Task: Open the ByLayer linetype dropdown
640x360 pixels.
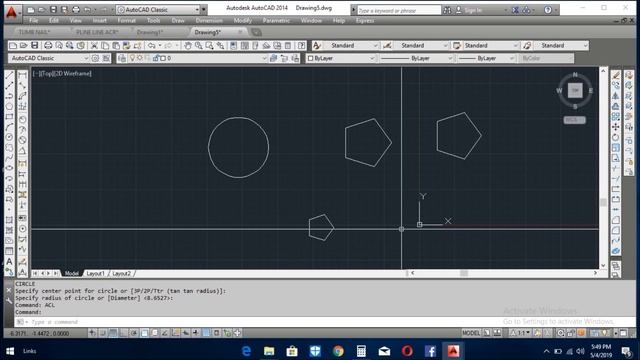Action: click(416, 58)
